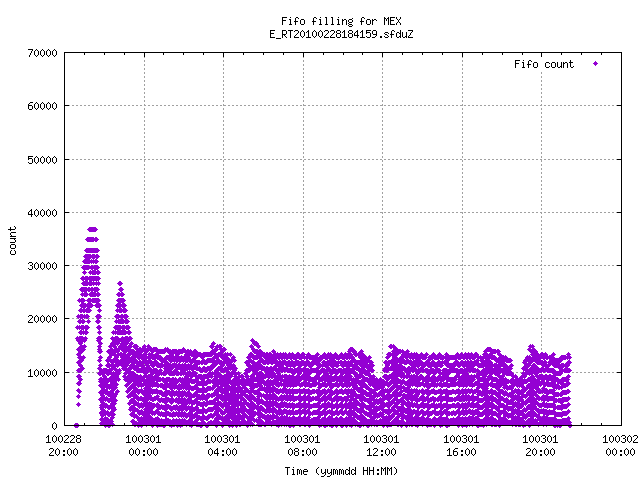Click the y-axis tick value 70000

(x=42, y=53)
